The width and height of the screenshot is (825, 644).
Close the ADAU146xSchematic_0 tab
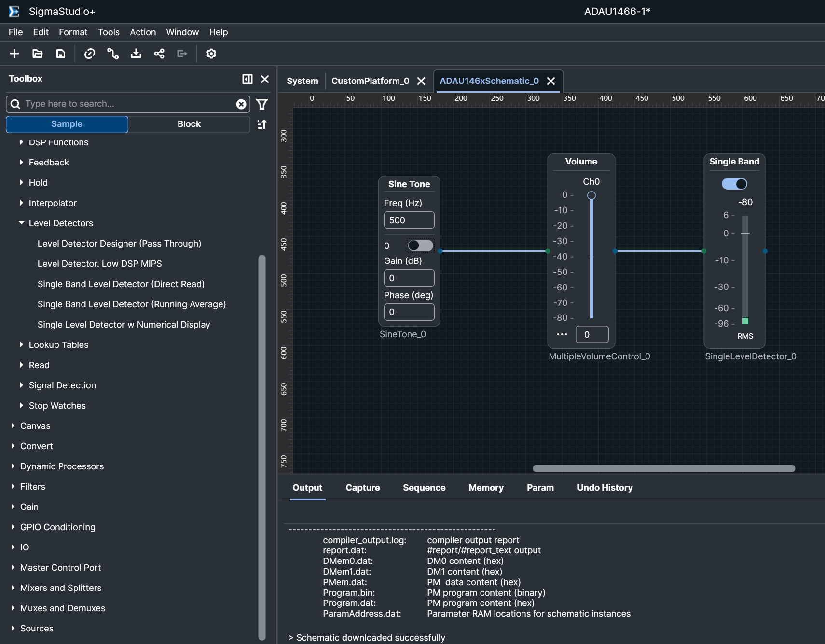tap(551, 81)
